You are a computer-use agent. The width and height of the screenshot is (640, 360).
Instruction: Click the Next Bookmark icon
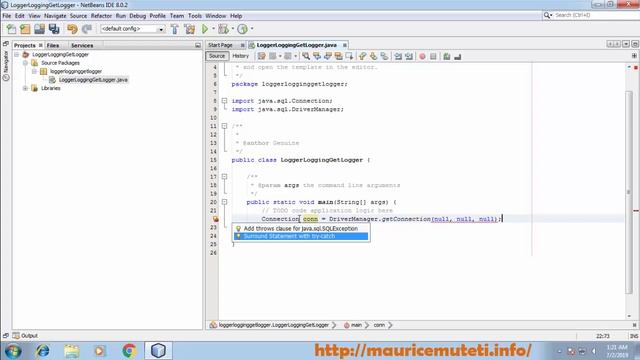pos(373,56)
